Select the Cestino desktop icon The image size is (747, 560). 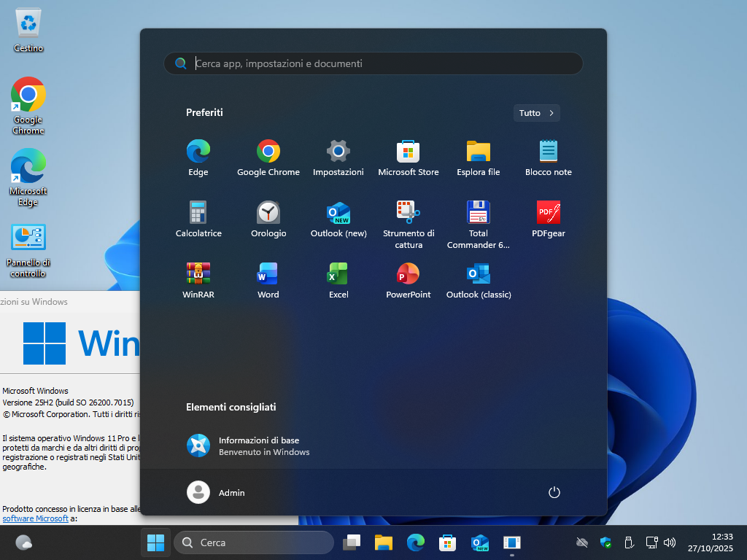(x=28, y=30)
